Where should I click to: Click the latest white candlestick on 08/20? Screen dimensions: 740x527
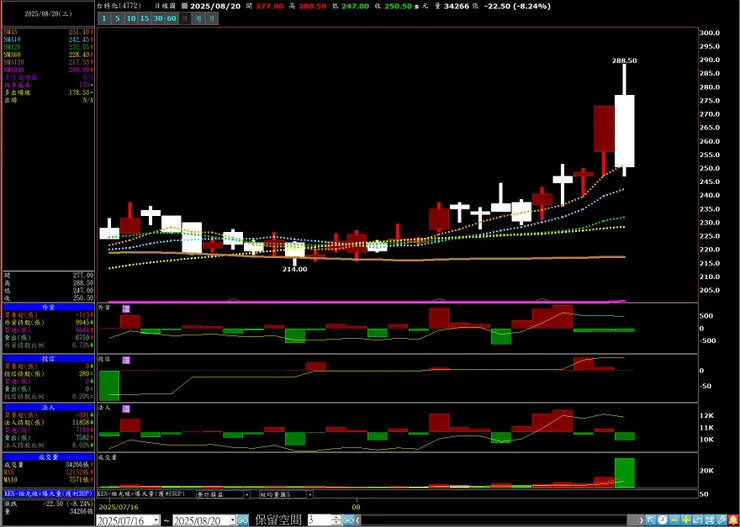click(x=624, y=131)
